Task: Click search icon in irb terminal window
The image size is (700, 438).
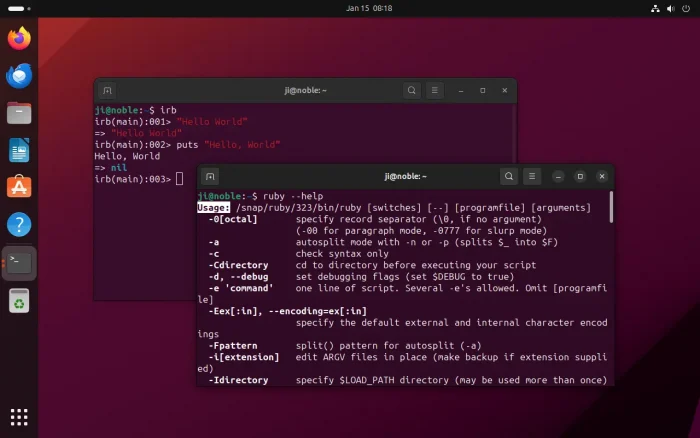Action: pos(412,91)
